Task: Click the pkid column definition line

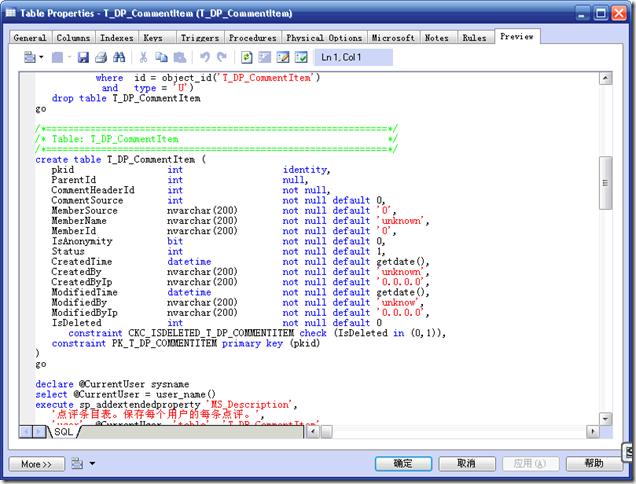Action: tap(191, 170)
